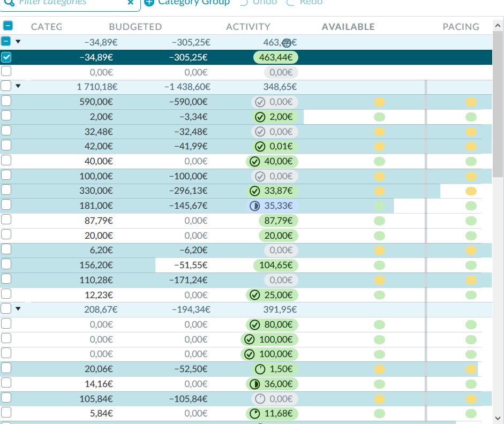Click the checkmark goal icon beside 80,00€
504x424 pixels.
[x=254, y=325]
